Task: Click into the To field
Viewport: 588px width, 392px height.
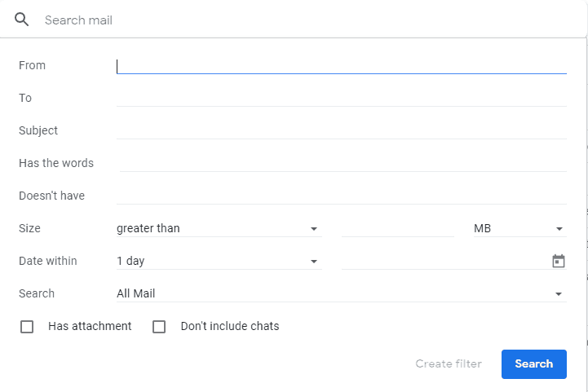Action: coord(341,98)
